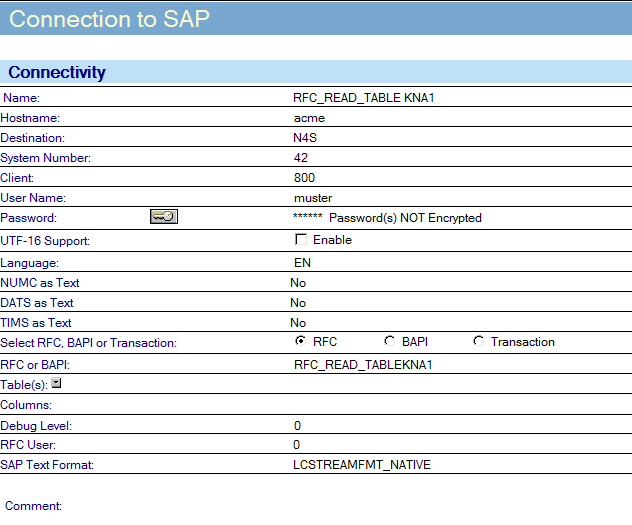The height and width of the screenshot is (525, 632).
Task: Select the RFC radio button
Action: click(300, 342)
